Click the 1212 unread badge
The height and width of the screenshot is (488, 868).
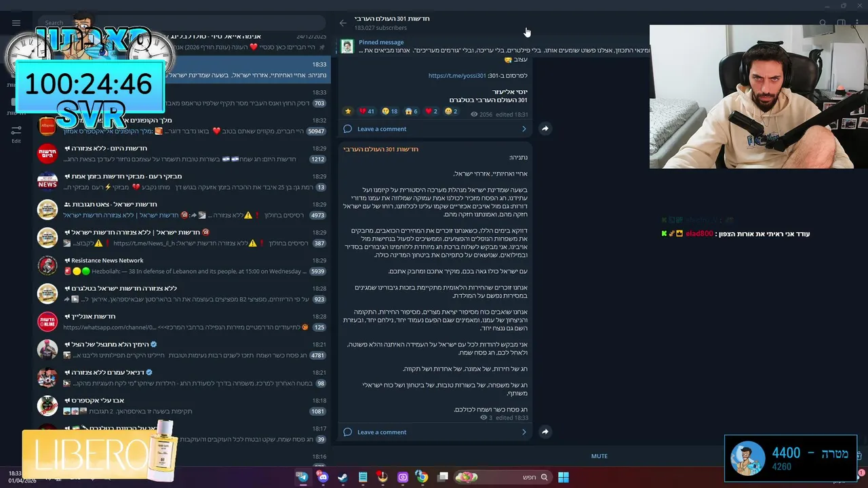(x=317, y=159)
